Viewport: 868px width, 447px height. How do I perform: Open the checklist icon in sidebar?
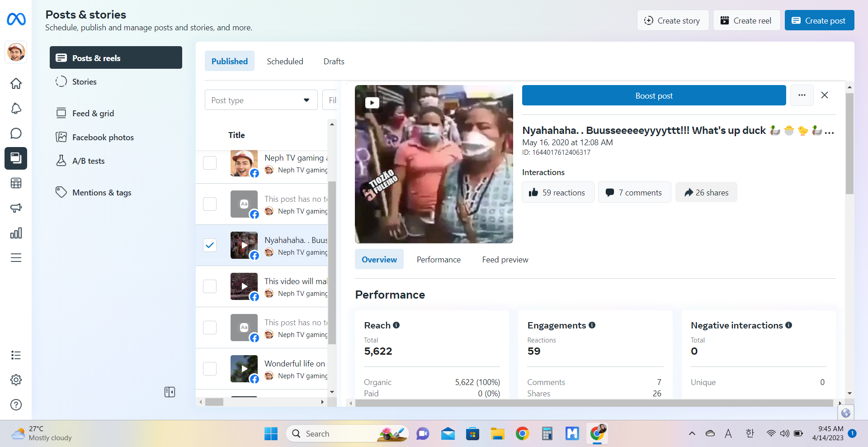click(x=16, y=355)
